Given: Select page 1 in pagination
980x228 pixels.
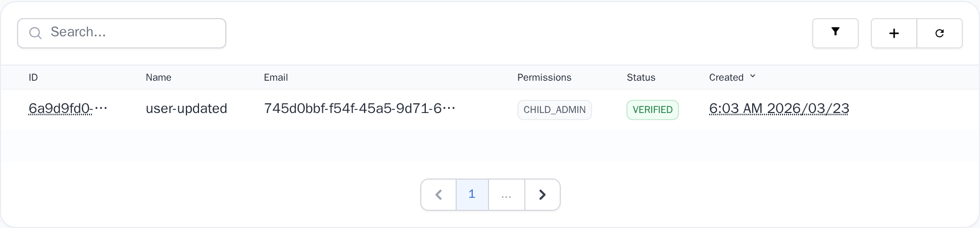Looking at the screenshot, I should coord(472,195).
